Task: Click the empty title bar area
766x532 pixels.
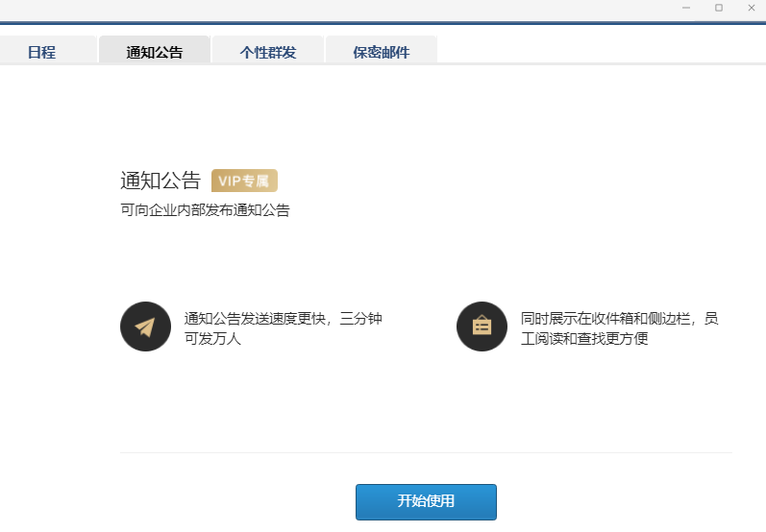Action: (336, 9)
